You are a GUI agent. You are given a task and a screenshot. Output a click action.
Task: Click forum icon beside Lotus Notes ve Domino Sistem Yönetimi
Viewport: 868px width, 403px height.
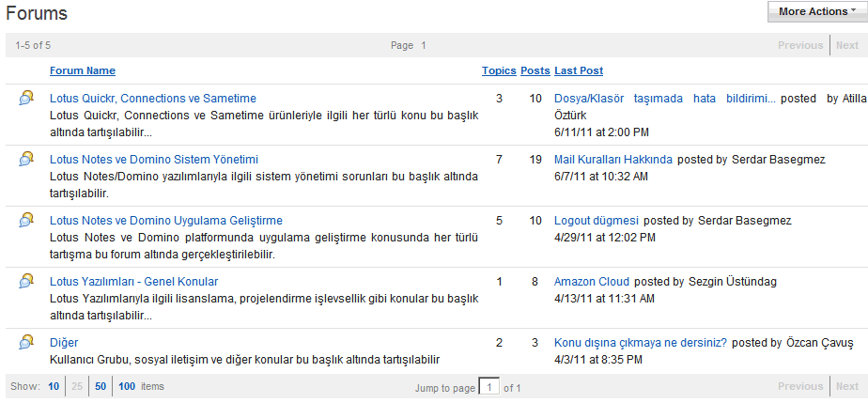click(26, 159)
